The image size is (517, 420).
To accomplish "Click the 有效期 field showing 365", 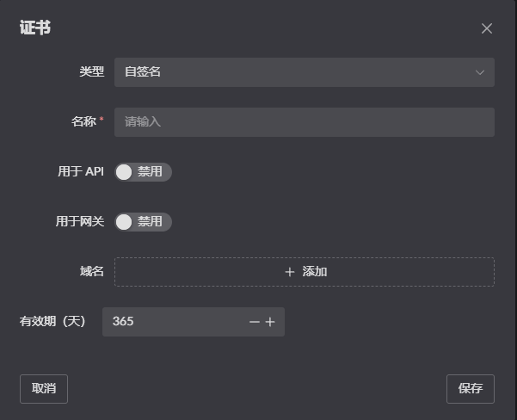I will tap(172, 322).
